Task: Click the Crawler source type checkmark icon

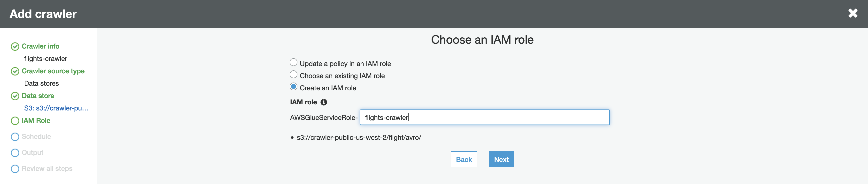Action: pos(15,71)
